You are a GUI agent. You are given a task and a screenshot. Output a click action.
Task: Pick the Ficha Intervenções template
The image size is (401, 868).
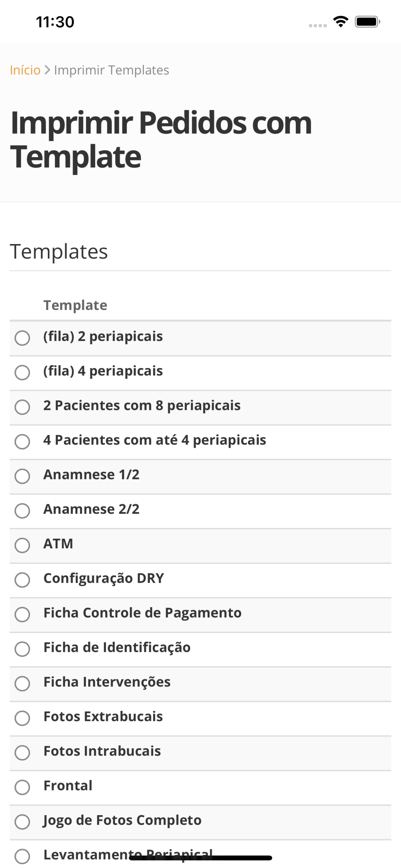[22, 683]
